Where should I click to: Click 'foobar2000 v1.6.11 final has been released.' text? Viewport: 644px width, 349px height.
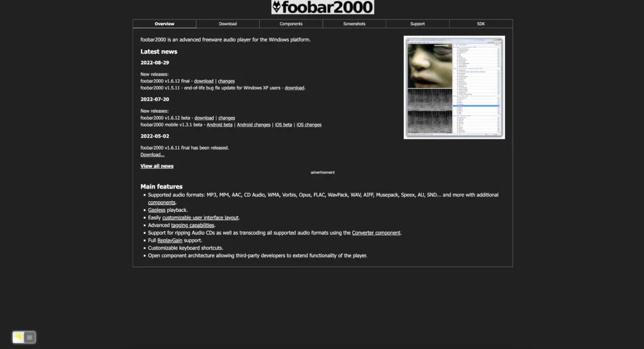coord(184,148)
